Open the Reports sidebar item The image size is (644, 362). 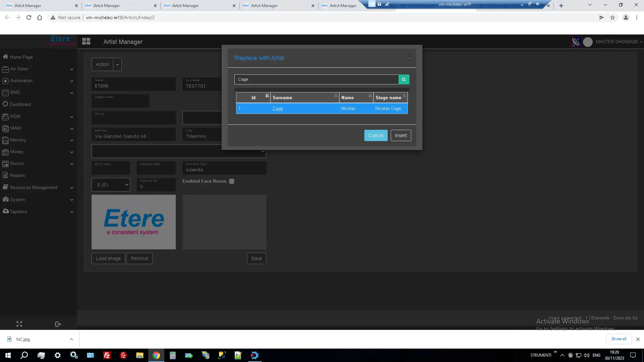pyautogui.click(x=17, y=175)
